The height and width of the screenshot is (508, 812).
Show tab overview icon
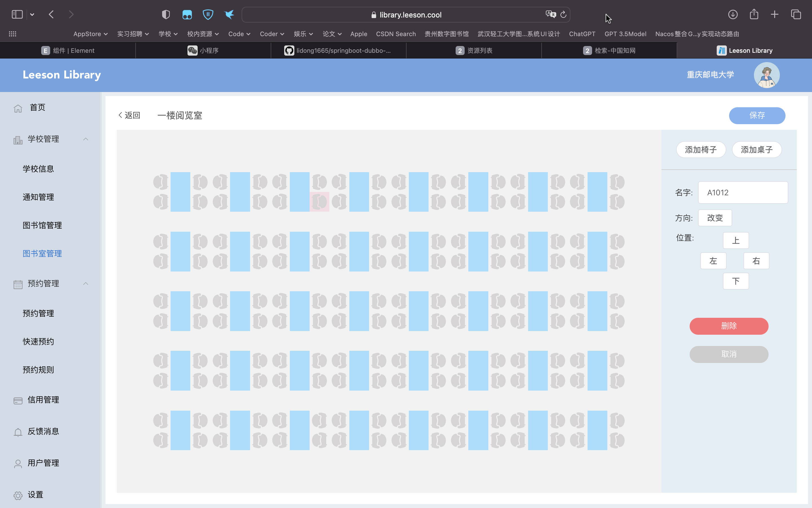tap(796, 14)
